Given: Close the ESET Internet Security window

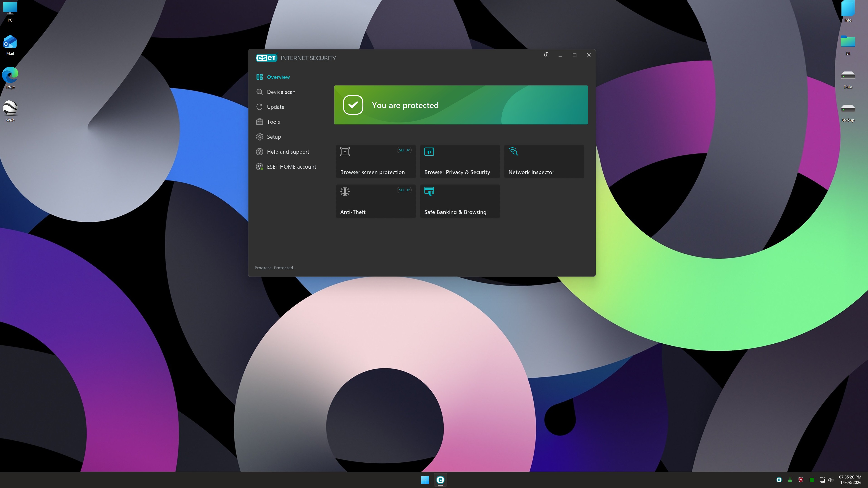Looking at the screenshot, I should 589,55.
